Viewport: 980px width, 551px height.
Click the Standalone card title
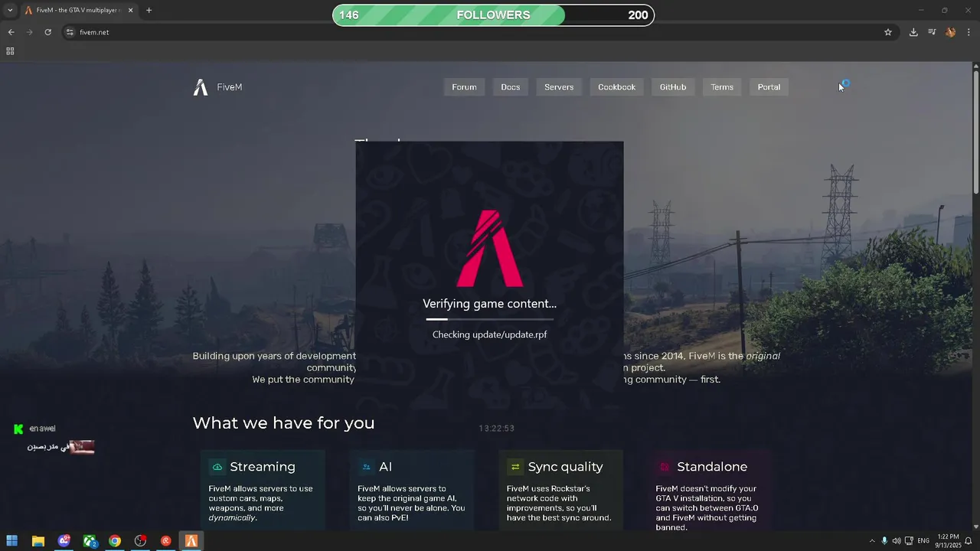coord(712,467)
